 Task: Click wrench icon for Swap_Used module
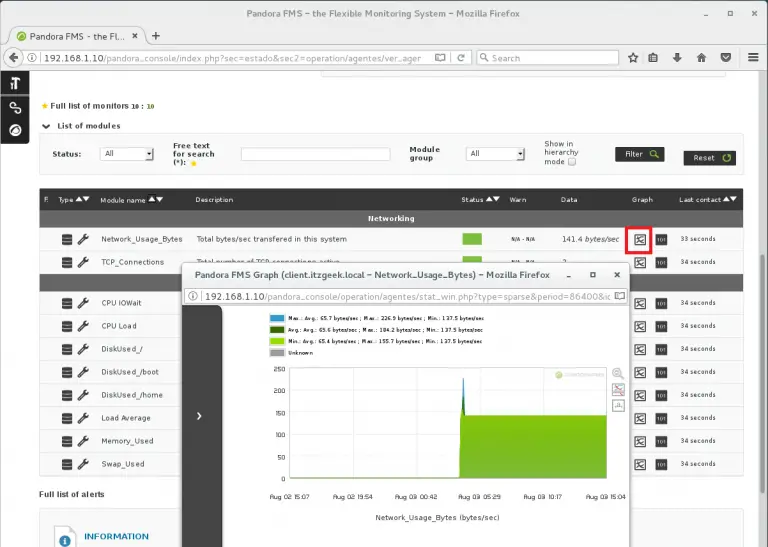pyautogui.click(x=83, y=464)
